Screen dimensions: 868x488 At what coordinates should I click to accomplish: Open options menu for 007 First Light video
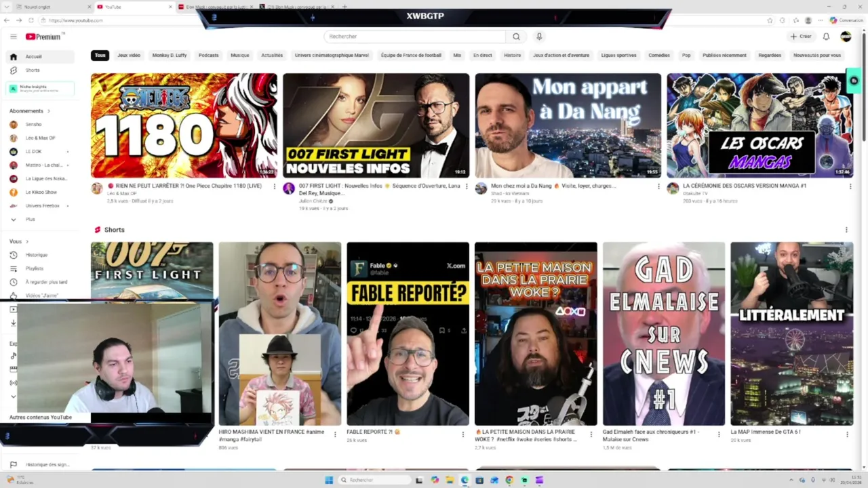(466, 186)
